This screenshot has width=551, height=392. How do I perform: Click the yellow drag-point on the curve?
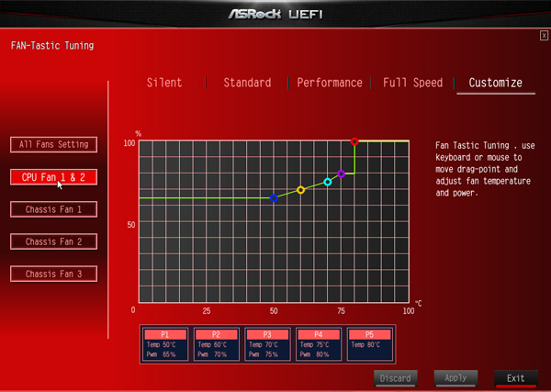pyautogui.click(x=300, y=190)
